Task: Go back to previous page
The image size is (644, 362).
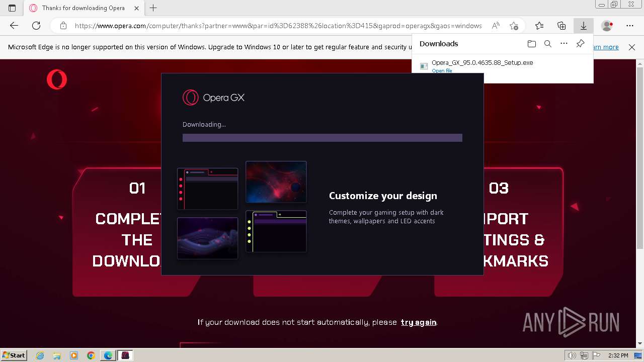Action: click(14, 26)
